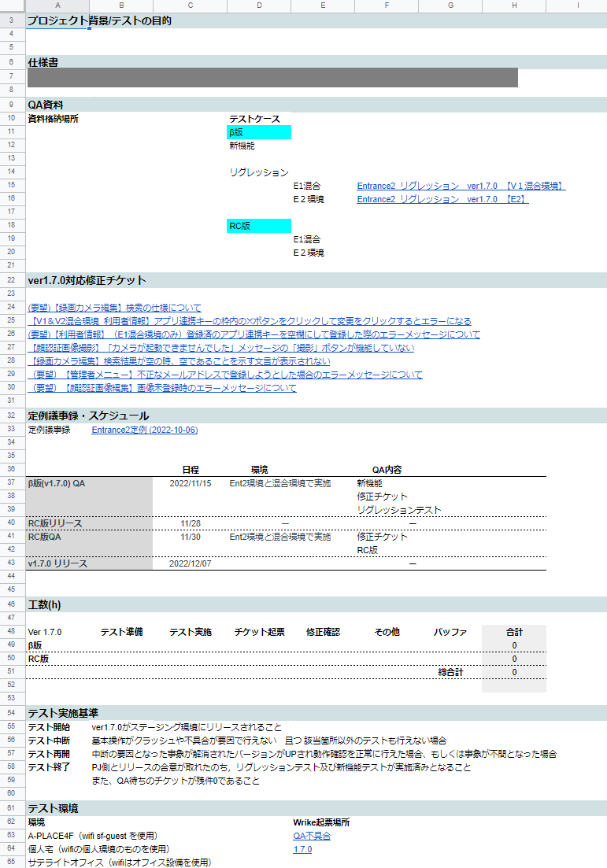
Task: Select the 仕様書 heading cell
Action: pyautogui.click(x=43, y=62)
